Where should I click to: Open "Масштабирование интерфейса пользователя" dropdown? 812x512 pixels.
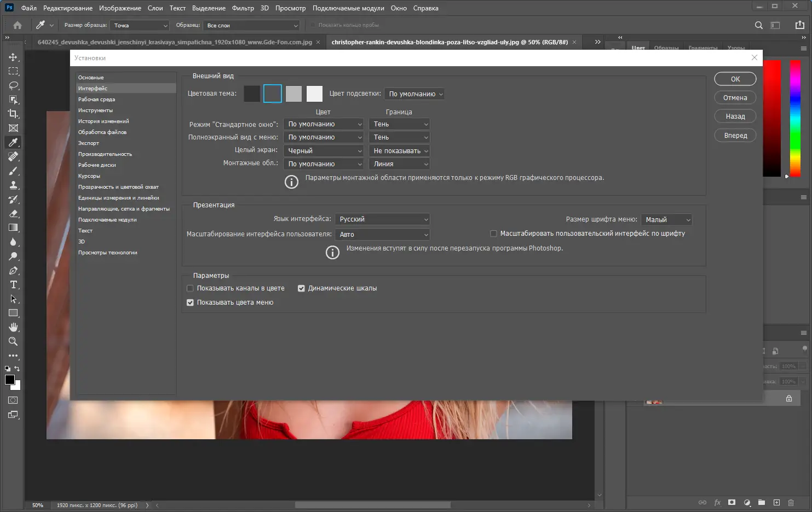382,235
